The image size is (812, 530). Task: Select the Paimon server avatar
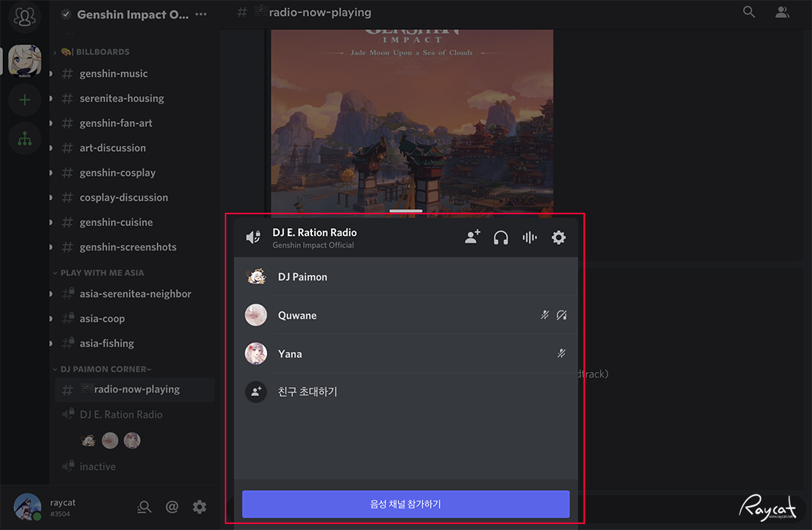pos(24,60)
